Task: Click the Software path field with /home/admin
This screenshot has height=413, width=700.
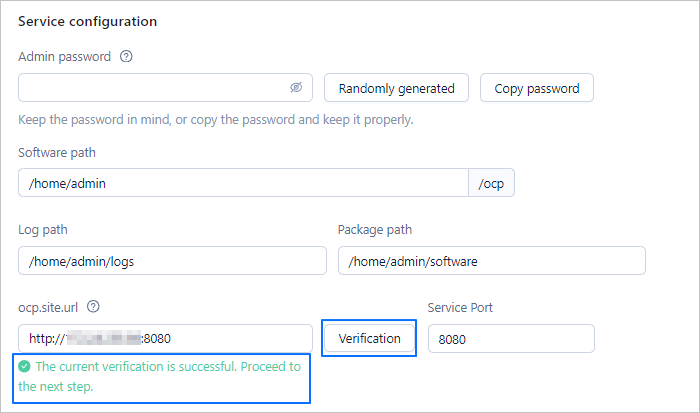Action: coord(243,183)
